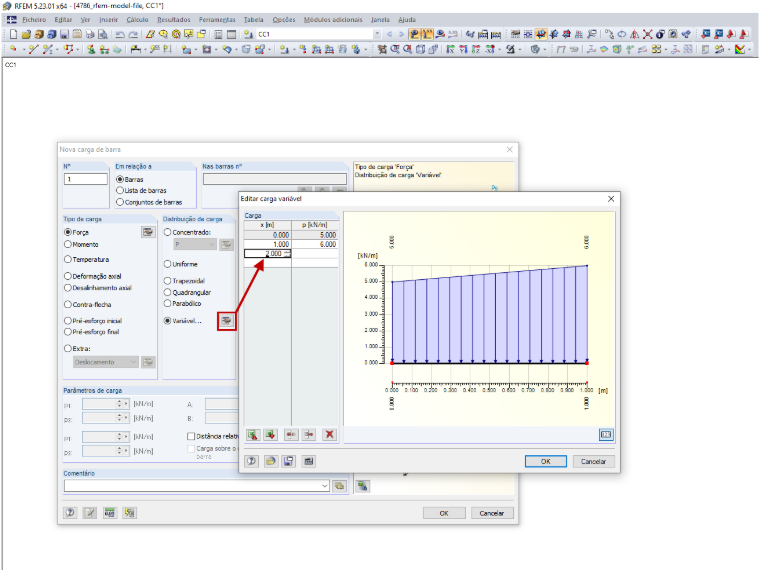Click load type settings icon beside Força
The height and width of the screenshot is (570, 760).
148,232
